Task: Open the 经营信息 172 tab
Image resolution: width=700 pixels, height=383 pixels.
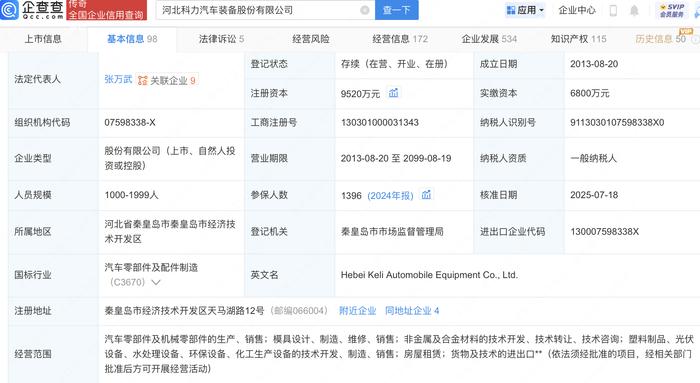Action: tap(400, 39)
